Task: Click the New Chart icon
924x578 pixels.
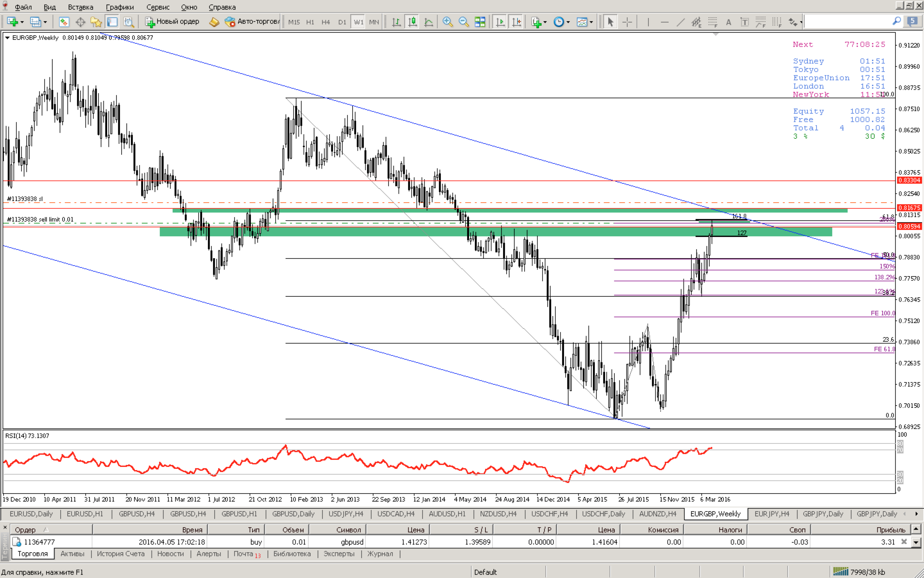Action: [12, 22]
